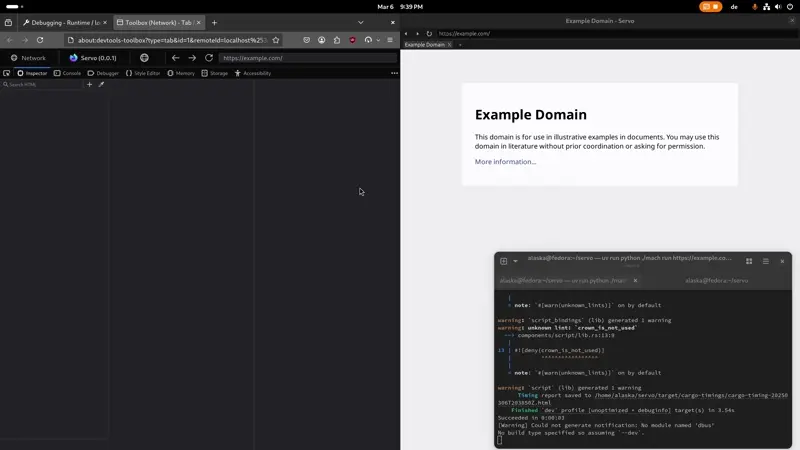Screen dimensions: 800x450
Task: Expand Firefox list all tabs chevron
Action: click(361, 22)
